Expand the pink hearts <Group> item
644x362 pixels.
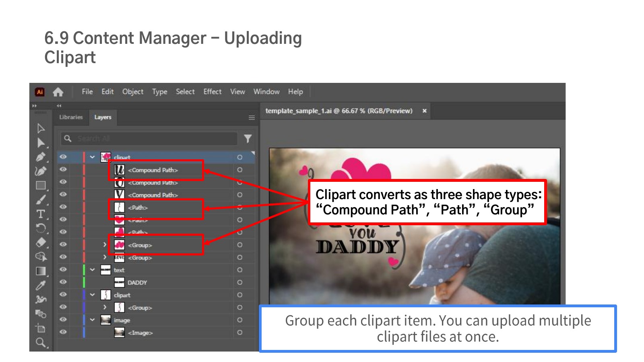pyautogui.click(x=105, y=245)
